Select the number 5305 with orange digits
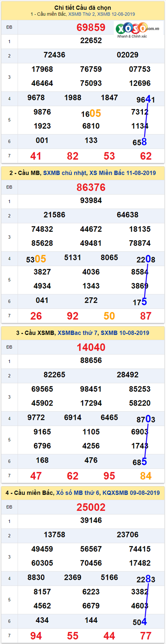This screenshot has height=644, width=166. [x=36, y=259]
